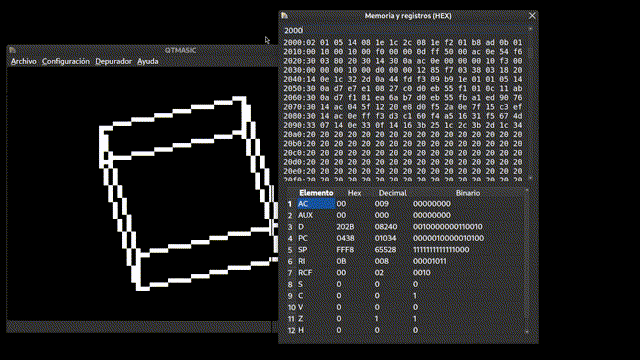The height and width of the screenshot is (360, 640).
Task: Click decimal value 65528 of SP
Action: pos(385,249)
